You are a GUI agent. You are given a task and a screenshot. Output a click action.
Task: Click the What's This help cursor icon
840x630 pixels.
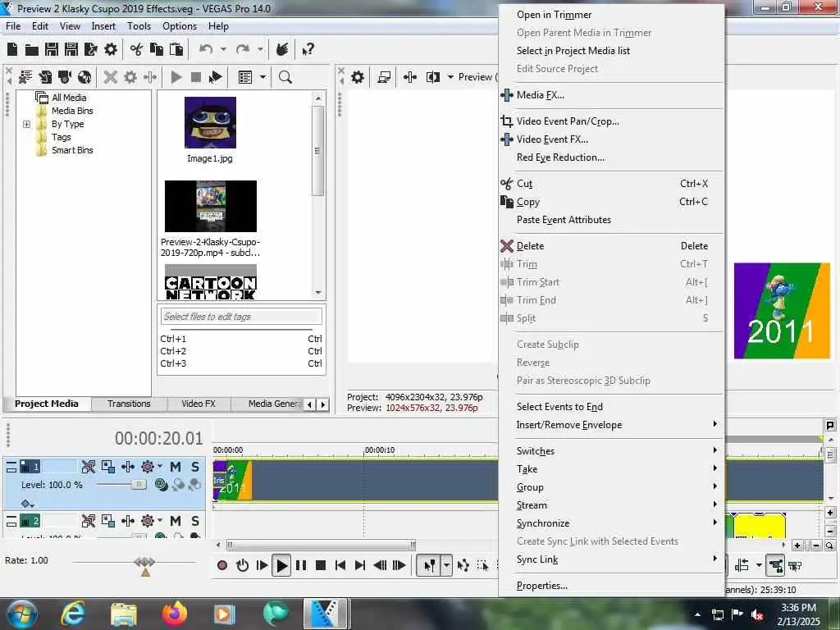(x=308, y=50)
